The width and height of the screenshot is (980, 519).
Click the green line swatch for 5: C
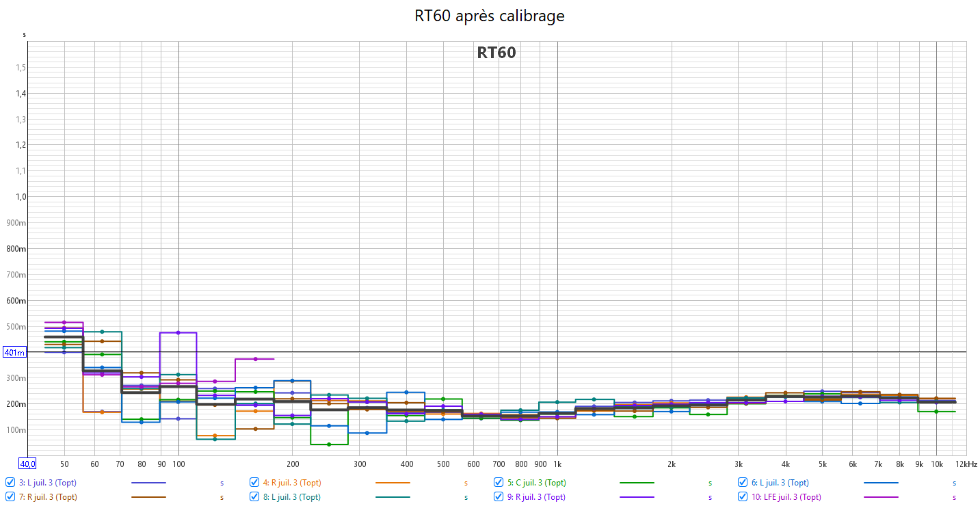[637, 483]
